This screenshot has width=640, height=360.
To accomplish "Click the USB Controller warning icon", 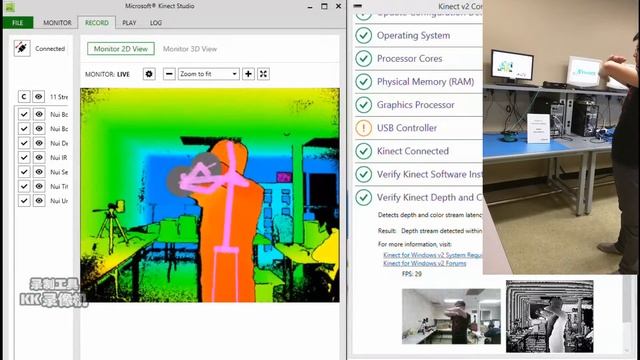I will (x=363, y=128).
